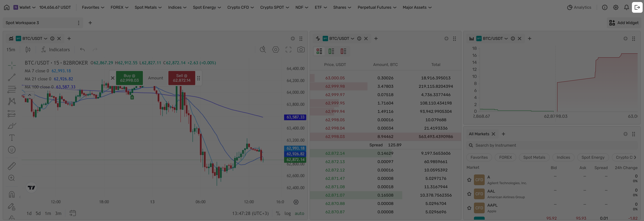The height and width of the screenshot is (221, 644).
Task: Close the chart BTC/USDT tab
Action: (59, 39)
